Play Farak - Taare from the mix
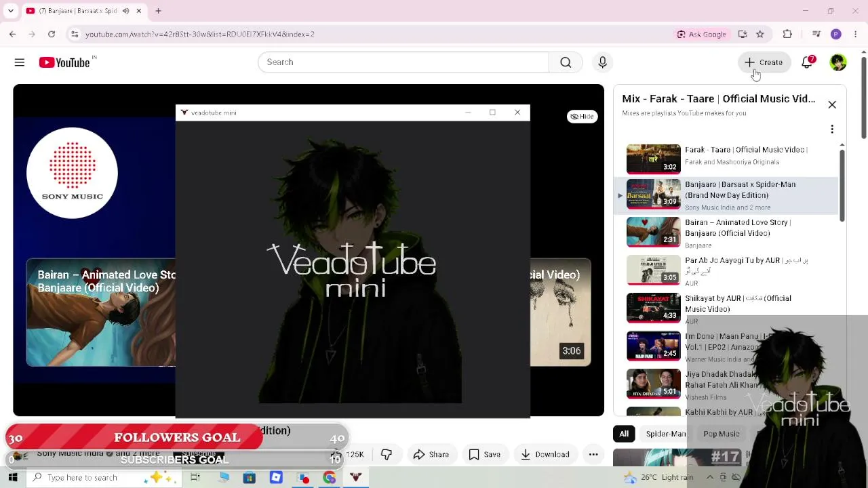868x488 pixels. point(726,158)
